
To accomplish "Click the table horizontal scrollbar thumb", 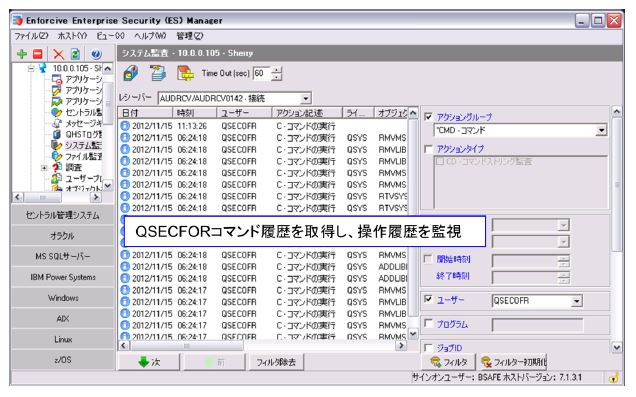I will coord(187,345).
